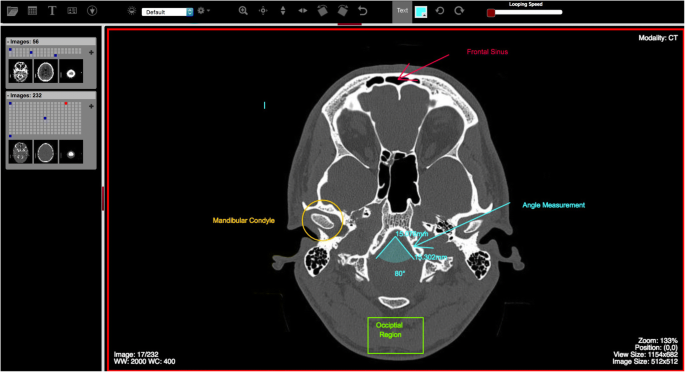This screenshot has width=685, height=372.
Task: Open the gear settings dropdown
Action: pos(203,11)
